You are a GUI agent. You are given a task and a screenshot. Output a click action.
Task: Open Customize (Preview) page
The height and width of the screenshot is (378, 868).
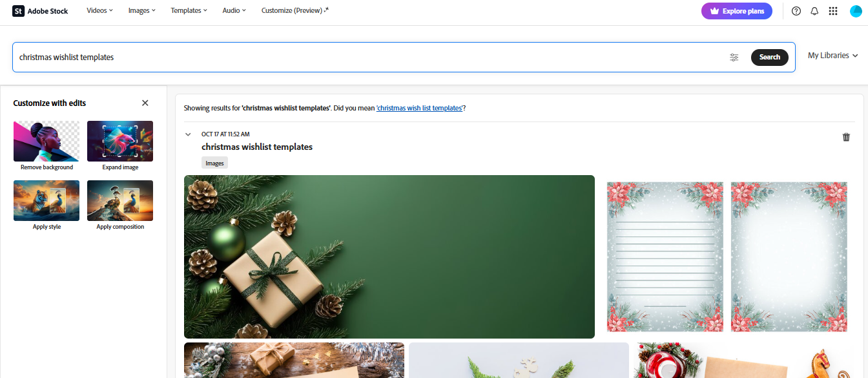coord(295,10)
